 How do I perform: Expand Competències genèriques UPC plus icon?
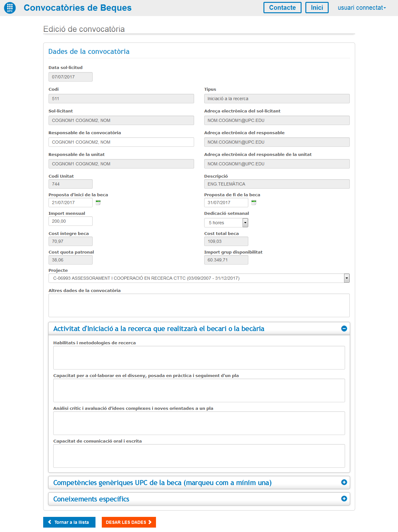[x=344, y=482]
